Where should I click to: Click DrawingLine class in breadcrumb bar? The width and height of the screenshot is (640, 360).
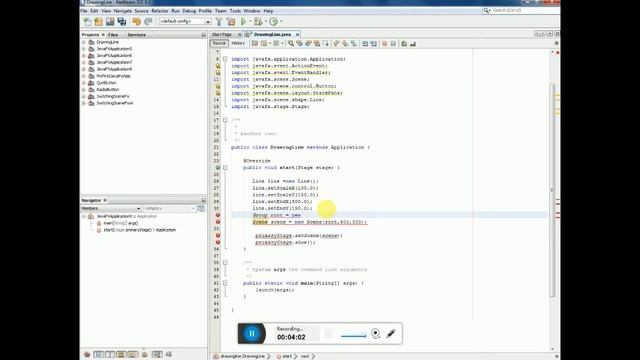coord(243,356)
